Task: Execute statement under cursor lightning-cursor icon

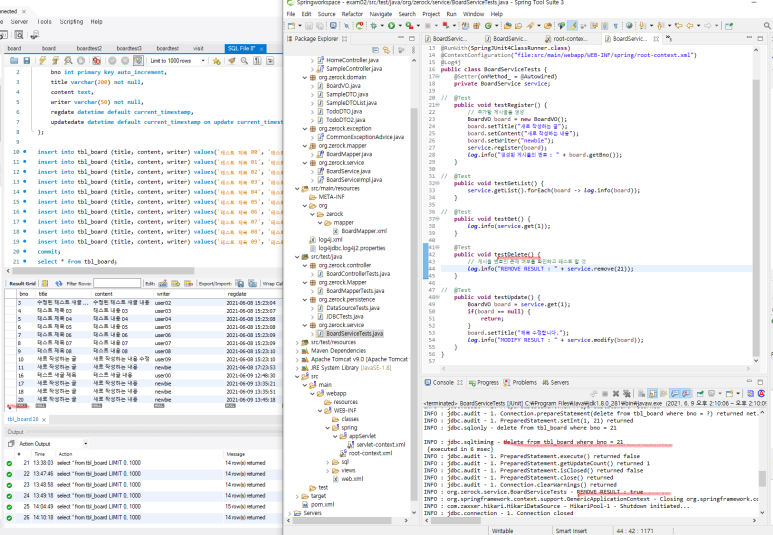Action: 55,61
